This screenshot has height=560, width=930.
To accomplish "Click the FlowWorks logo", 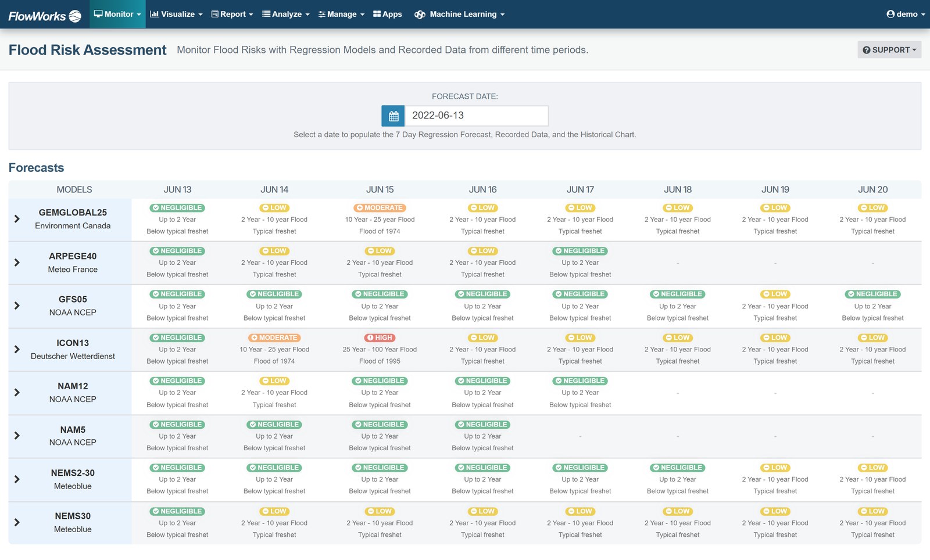I will pyautogui.click(x=45, y=16).
